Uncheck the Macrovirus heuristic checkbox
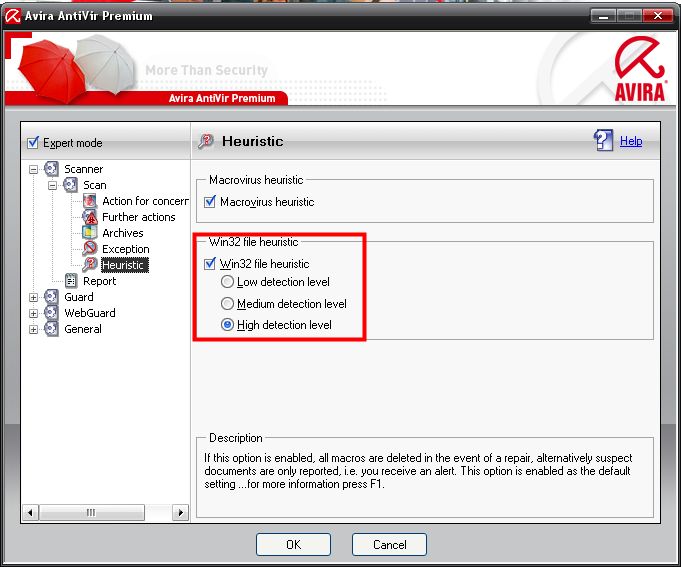 coord(210,202)
